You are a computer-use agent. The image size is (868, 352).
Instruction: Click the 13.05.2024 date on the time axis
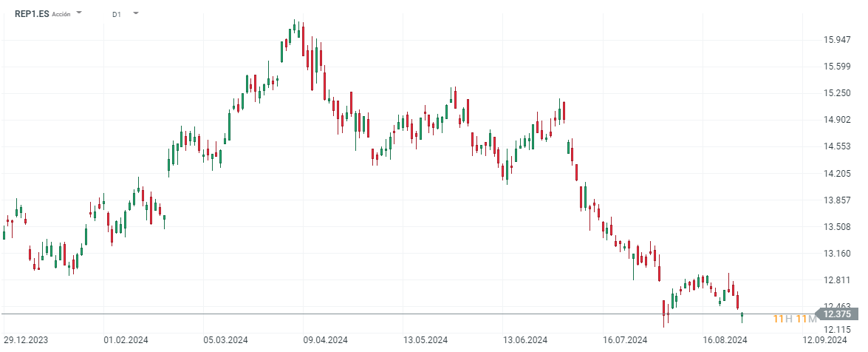425,340
